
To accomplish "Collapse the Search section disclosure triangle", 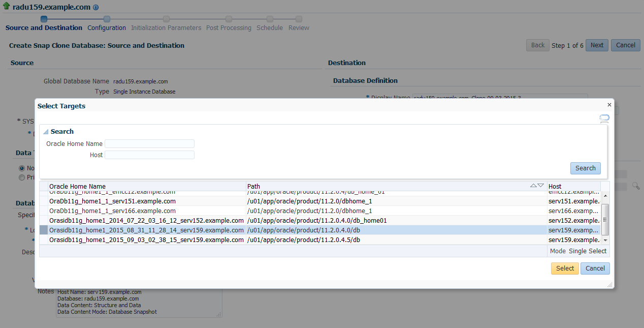I will point(46,132).
